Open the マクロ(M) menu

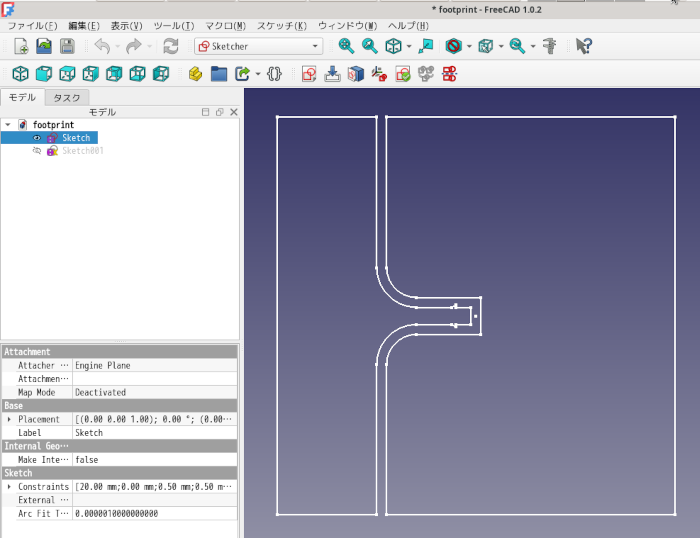[225, 26]
